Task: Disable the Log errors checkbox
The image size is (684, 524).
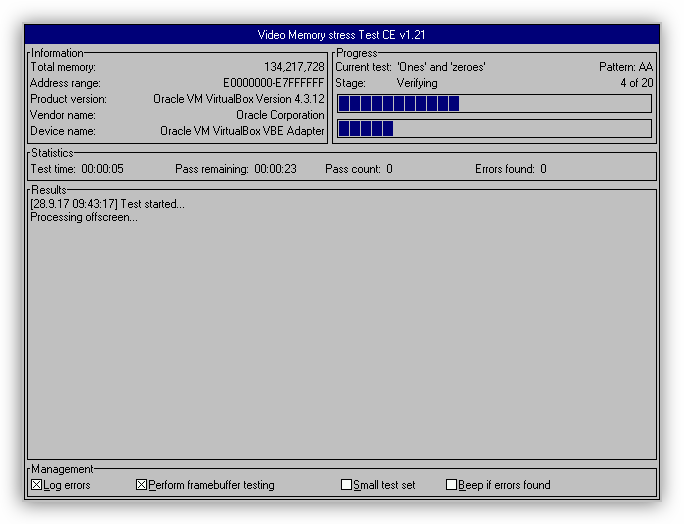Action: click(x=37, y=485)
